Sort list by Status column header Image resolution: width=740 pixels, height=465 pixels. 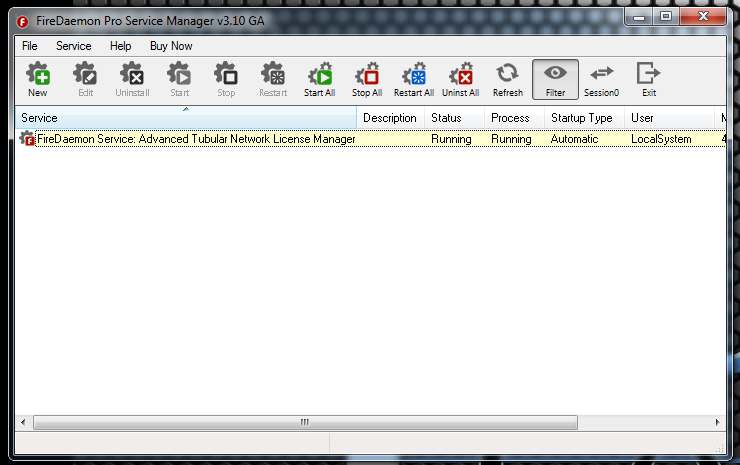click(x=455, y=118)
